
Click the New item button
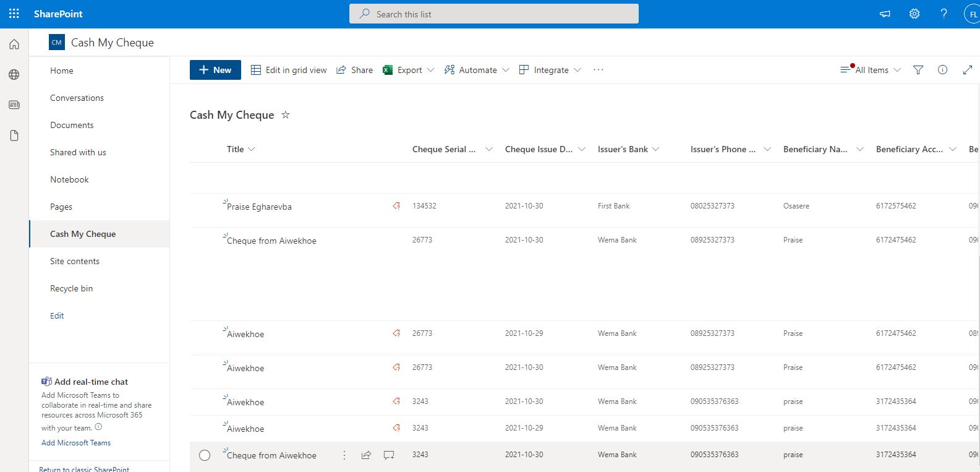coord(215,70)
